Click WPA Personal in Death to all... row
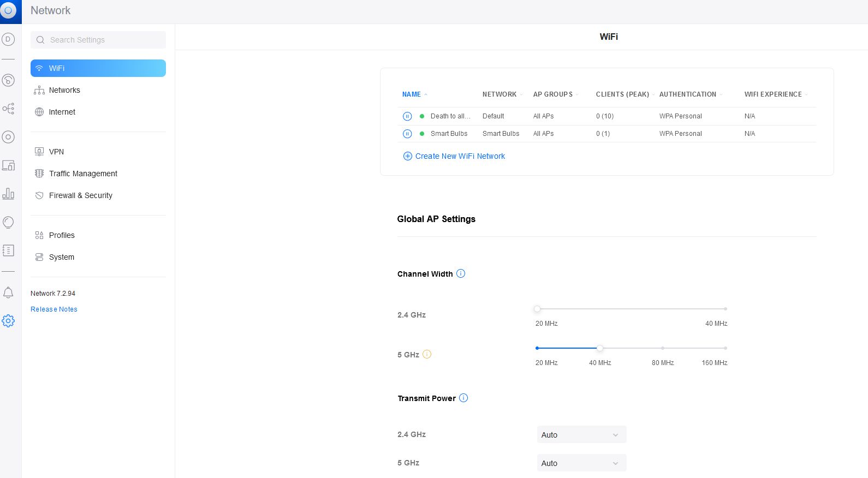 coord(681,116)
